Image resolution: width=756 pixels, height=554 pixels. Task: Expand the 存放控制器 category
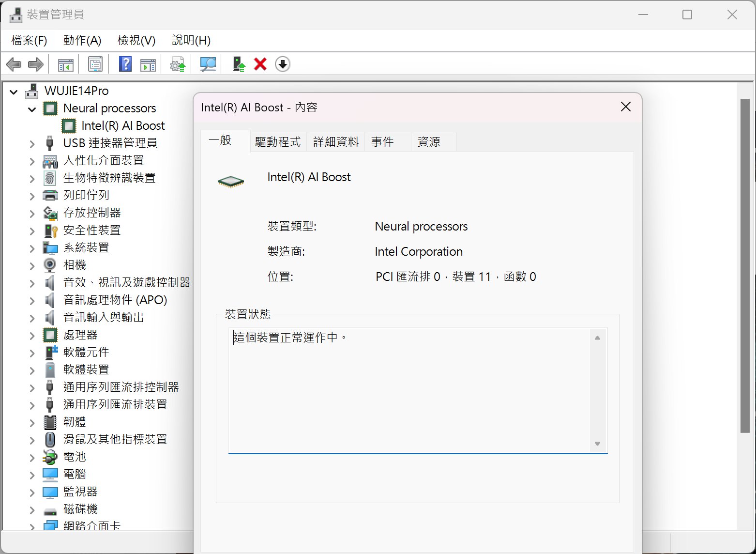[x=32, y=214]
